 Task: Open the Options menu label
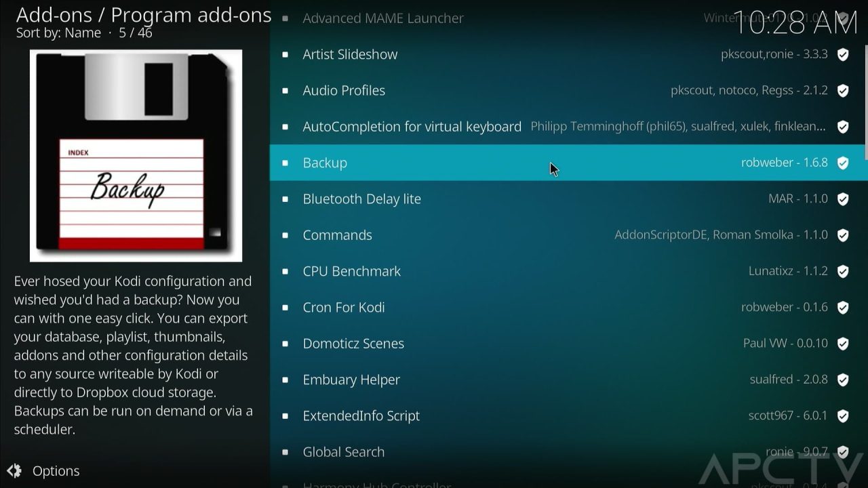pyautogui.click(x=56, y=471)
